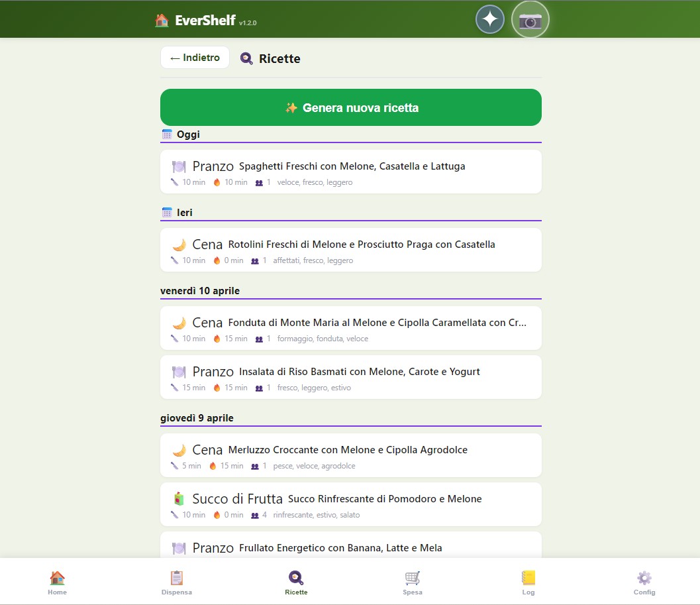This screenshot has width=700, height=605.
Task: Click the Ricette page title
Action: 279,58
